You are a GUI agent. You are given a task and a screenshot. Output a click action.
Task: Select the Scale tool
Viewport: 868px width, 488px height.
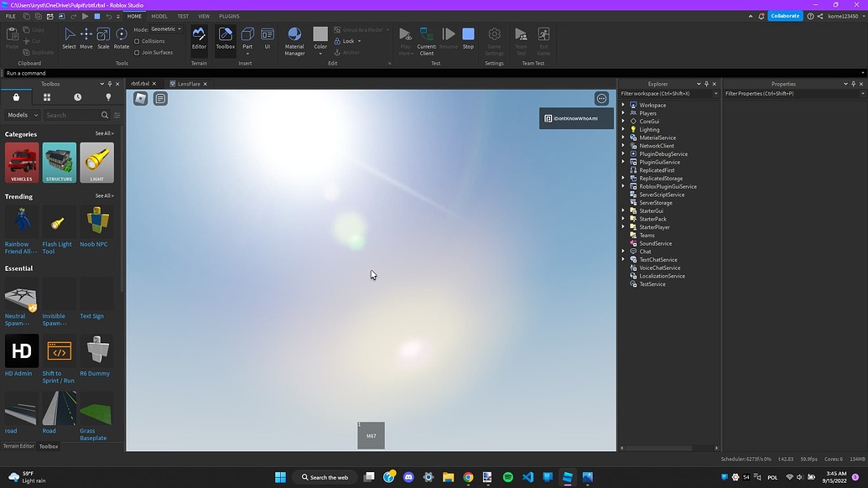[x=103, y=38]
